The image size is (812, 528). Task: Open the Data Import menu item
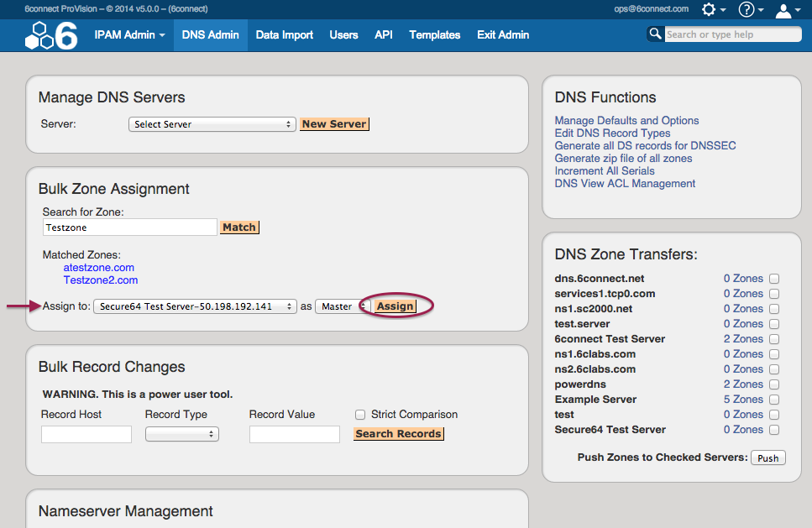coord(285,34)
